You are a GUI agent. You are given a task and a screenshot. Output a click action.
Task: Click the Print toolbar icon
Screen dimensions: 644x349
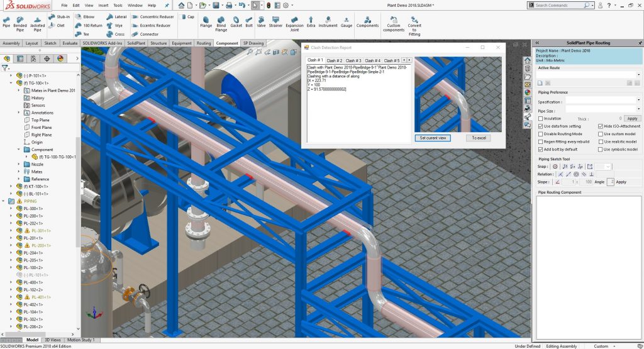point(229,5)
